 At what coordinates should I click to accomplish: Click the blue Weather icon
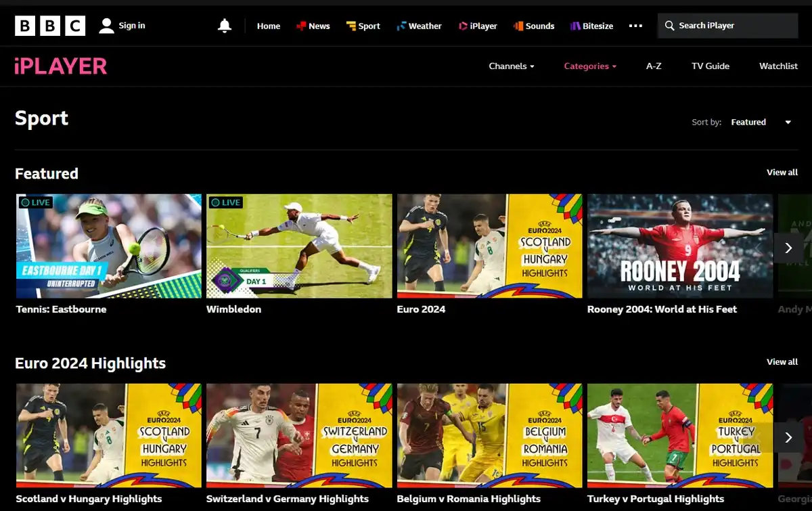(x=401, y=26)
